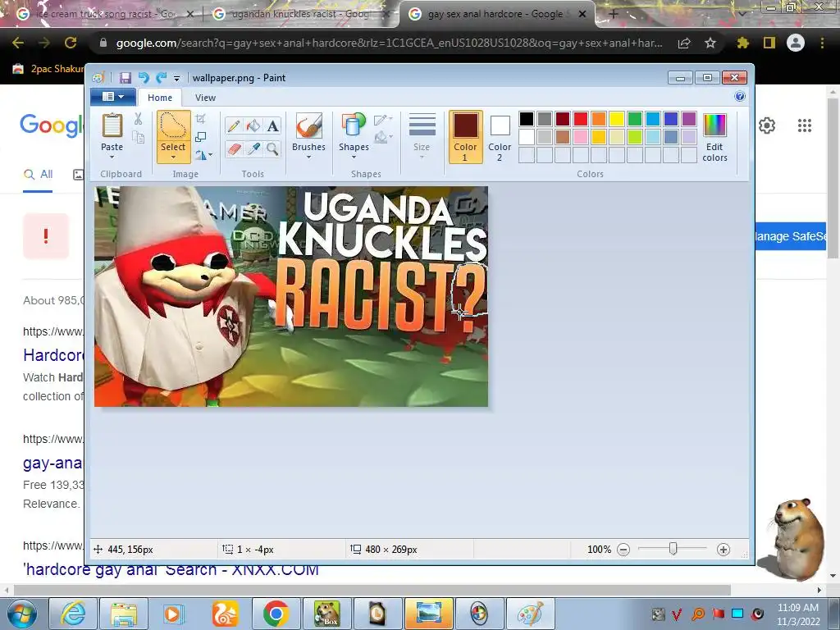
Task: Select the Color 2 box
Action: 500,137
